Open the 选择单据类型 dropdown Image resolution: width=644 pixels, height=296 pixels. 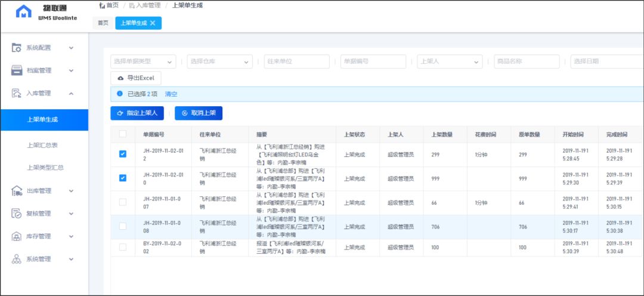pyautogui.click(x=143, y=61)
